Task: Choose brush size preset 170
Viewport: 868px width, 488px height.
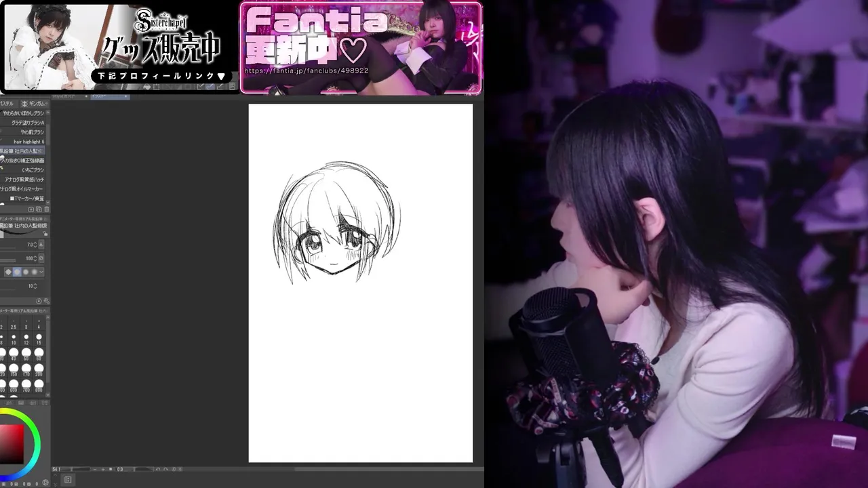Action: (26, 371)
